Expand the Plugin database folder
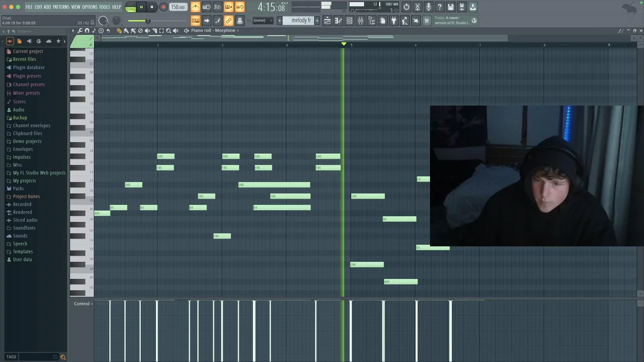The height and width of the screenshot is (362, 644). pyautogui.click(x=29, y=67)
